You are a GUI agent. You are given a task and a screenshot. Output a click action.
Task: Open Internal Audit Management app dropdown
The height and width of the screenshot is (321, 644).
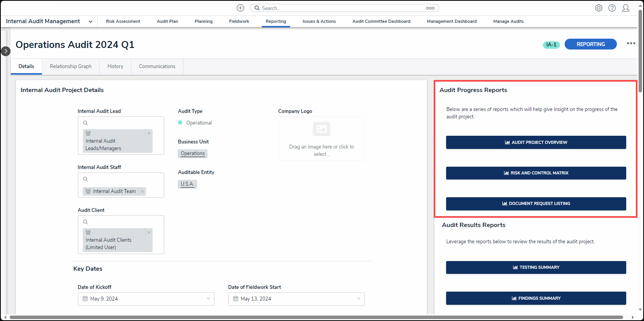tap(90, 22)
